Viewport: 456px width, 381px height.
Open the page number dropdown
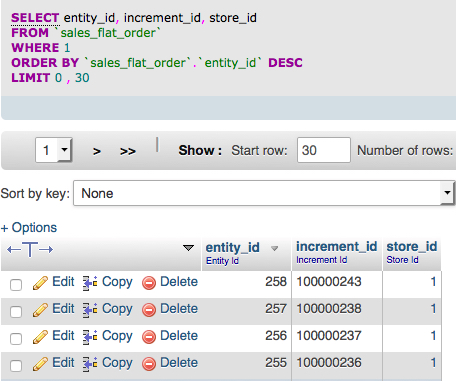54,150
